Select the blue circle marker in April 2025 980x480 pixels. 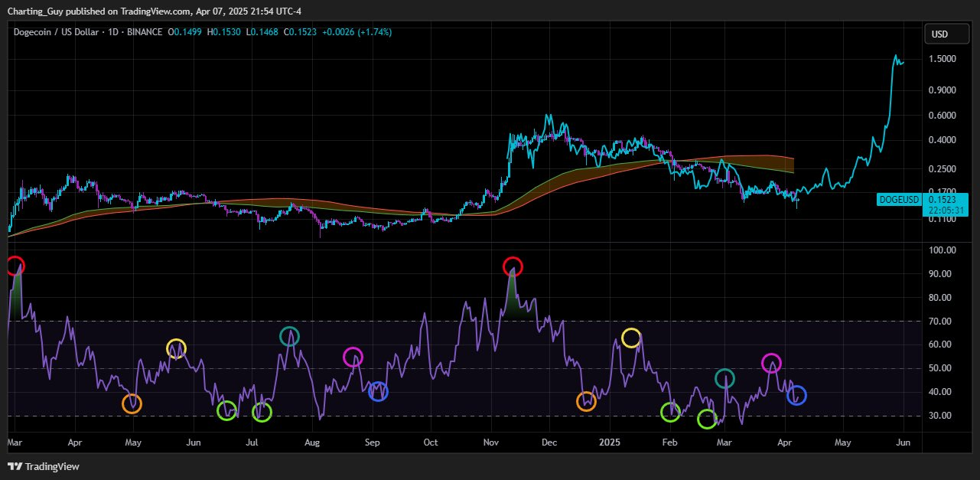pos(796,396)
